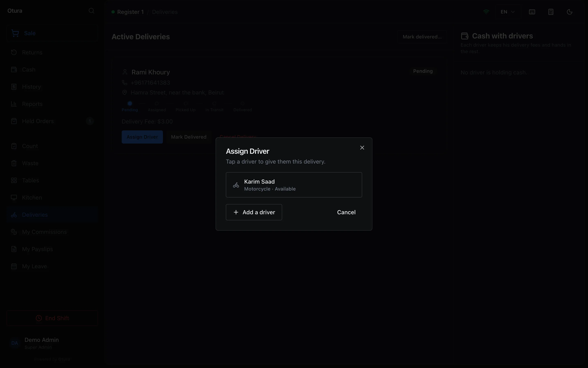Click the on-screen keyboard icon
This screenshot has width=588, height=368.
pos(532,12)
